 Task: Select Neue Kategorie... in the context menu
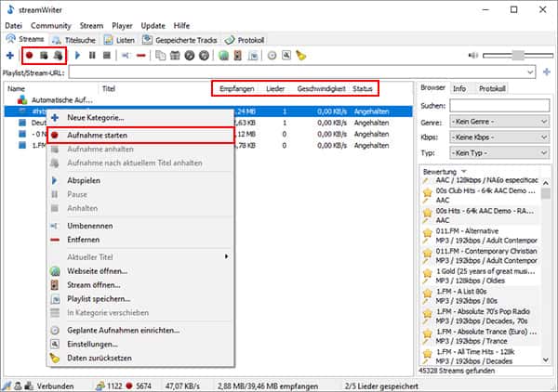click(140, 118)
